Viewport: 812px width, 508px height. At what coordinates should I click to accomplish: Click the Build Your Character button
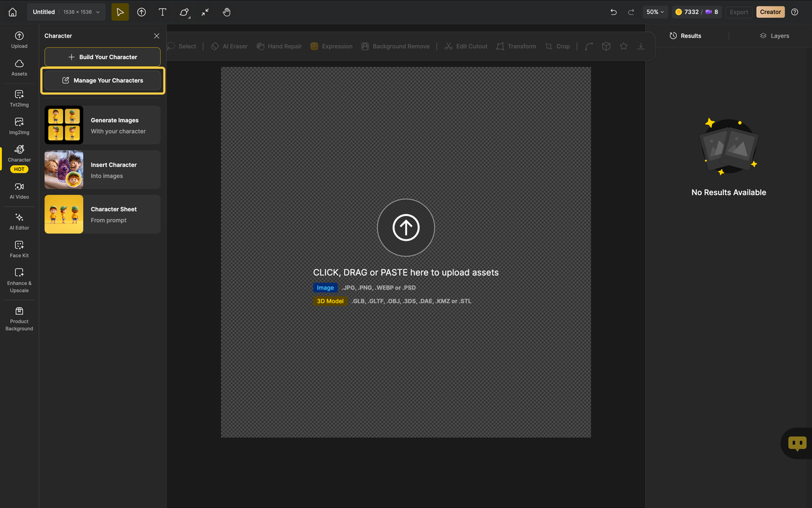tap(102, 57)
